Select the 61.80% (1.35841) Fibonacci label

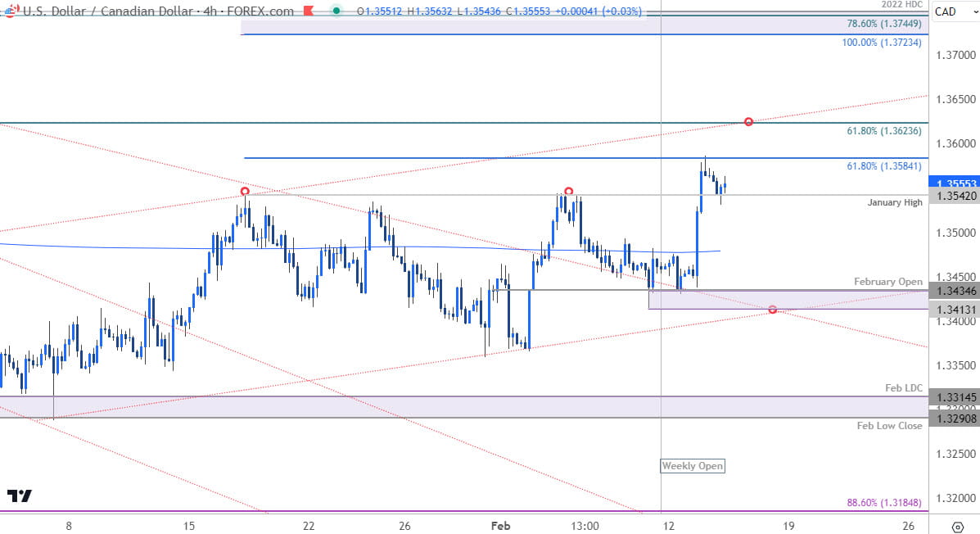tap(883, 165)
